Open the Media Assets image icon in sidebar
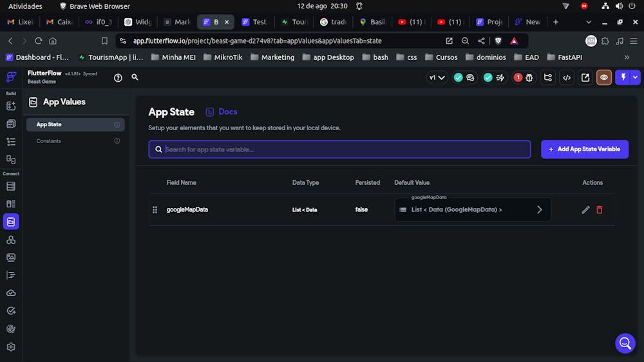This screenshot has width=644, height=362. (11, 258)
